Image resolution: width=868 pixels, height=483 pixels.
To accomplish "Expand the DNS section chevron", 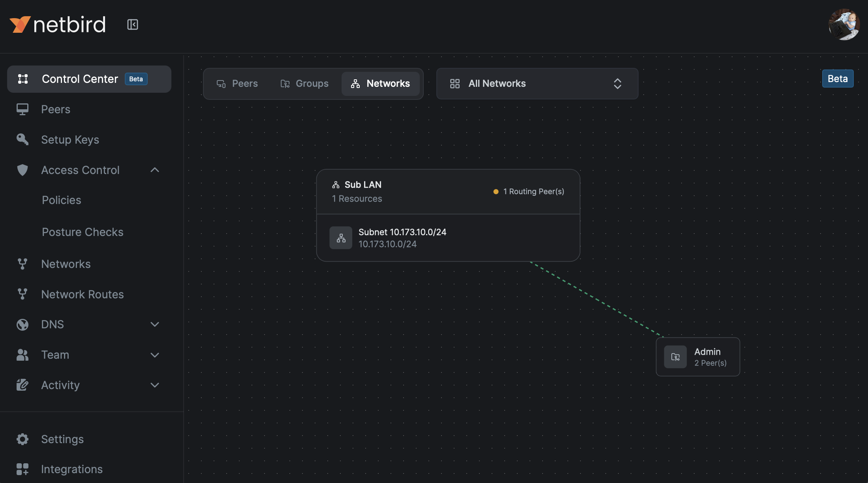I will click(154, 324).
